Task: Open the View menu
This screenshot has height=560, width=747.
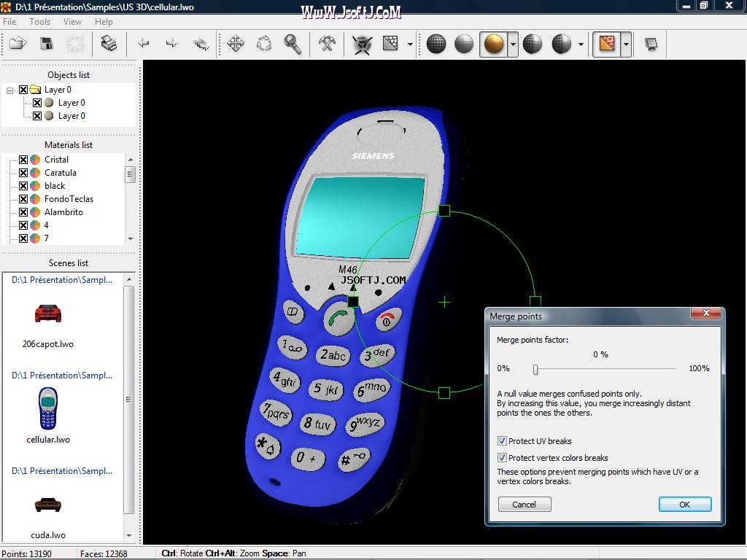Action: click(x=72, y=21)
